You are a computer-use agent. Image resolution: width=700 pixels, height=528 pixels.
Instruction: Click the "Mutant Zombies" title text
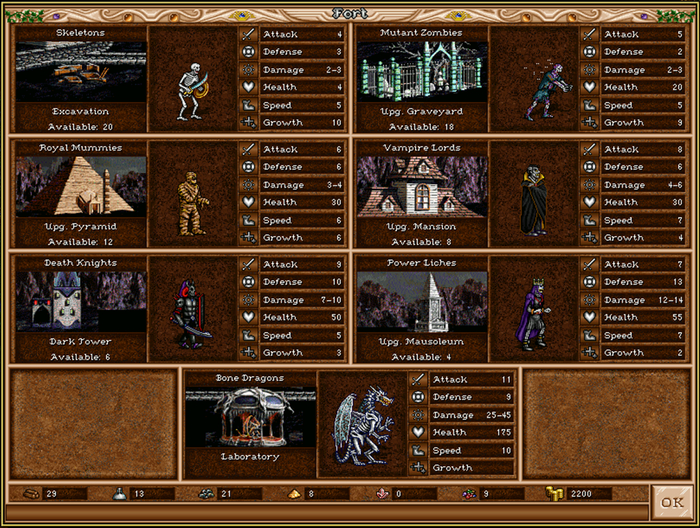click(x=421, y=33)
